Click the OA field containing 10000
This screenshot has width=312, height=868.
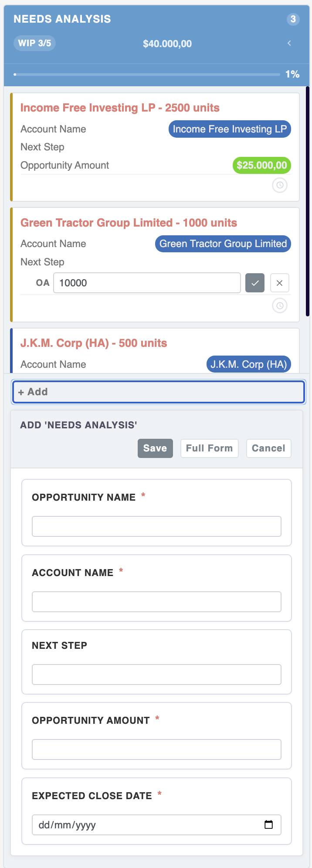tap(147, 283)
